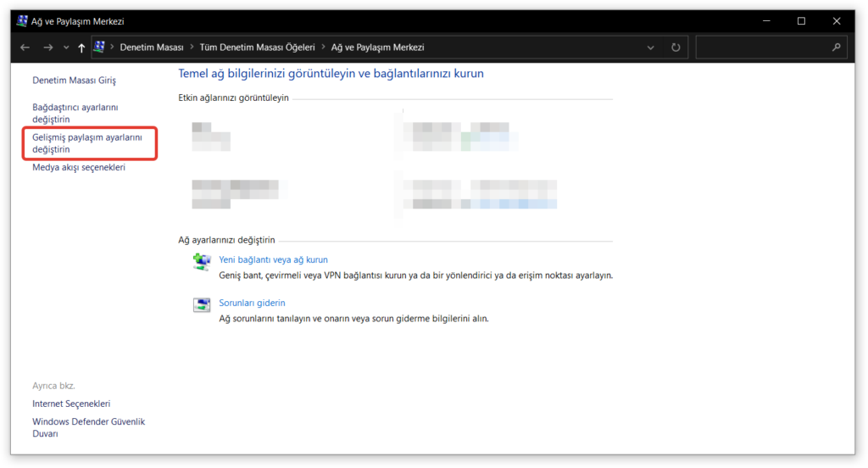This screenshot has height=468, width=868.
Task: Click the Etkin ağlarınızı görüntüleyin heading
Action: point(233,98)
